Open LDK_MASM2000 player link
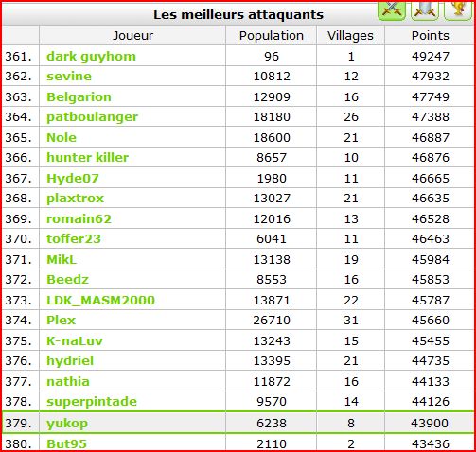476x452 pixels. pyautogui.click(x=101, y=301)
